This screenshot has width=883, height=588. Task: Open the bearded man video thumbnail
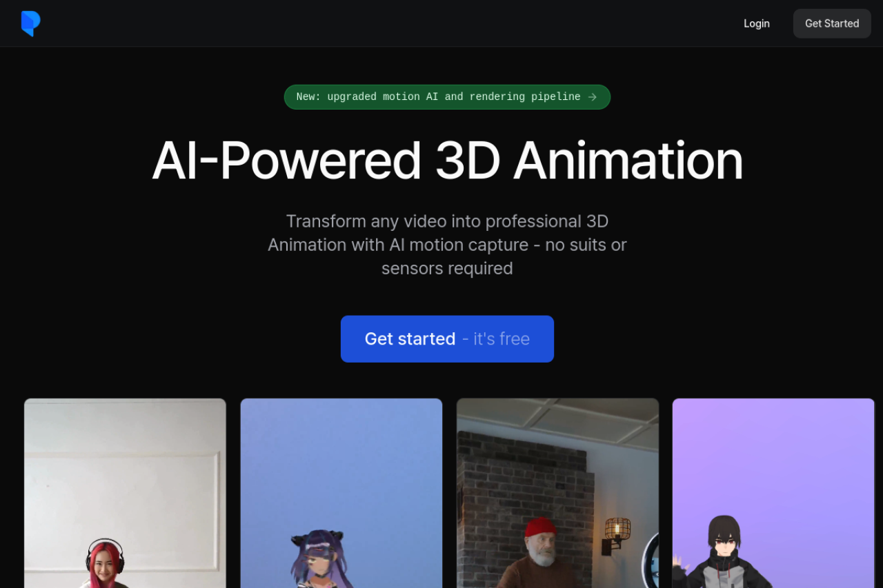(x=557, y=493)
